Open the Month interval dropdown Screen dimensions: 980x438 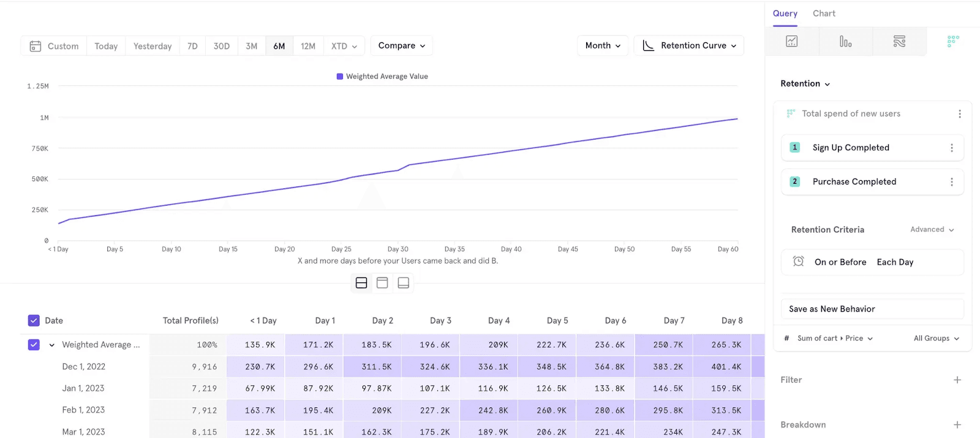(603, 46)
